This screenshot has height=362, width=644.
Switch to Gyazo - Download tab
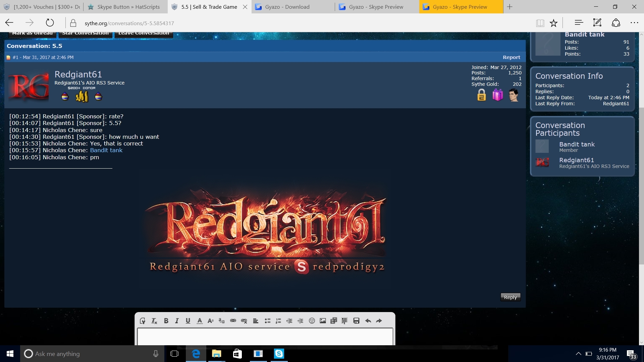coord(287,7)
